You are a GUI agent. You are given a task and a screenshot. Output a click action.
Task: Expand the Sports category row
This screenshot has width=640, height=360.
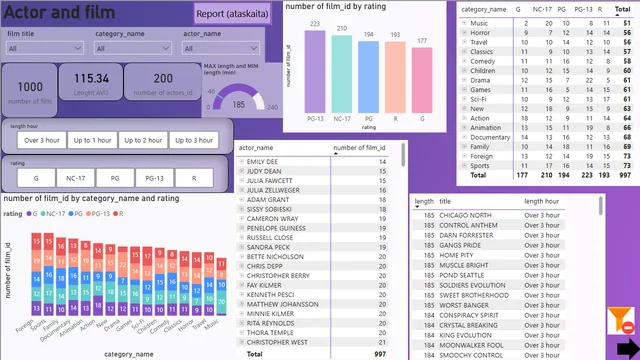[x=464, y=165]
